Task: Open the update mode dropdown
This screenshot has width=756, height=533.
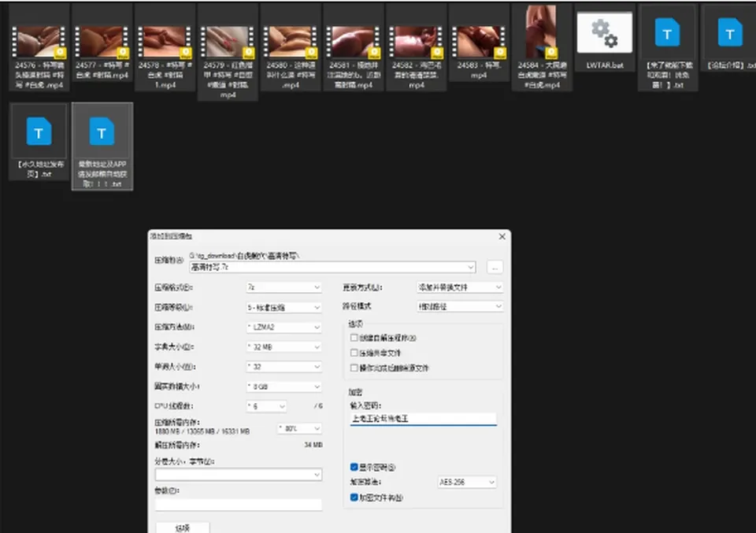Action: (x=460, y=287)
